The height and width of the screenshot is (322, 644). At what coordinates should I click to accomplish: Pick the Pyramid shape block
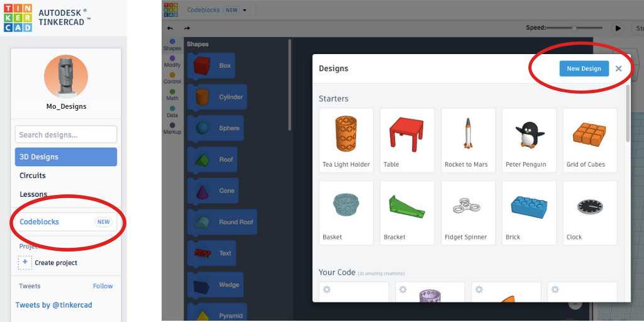click(217, 313)
